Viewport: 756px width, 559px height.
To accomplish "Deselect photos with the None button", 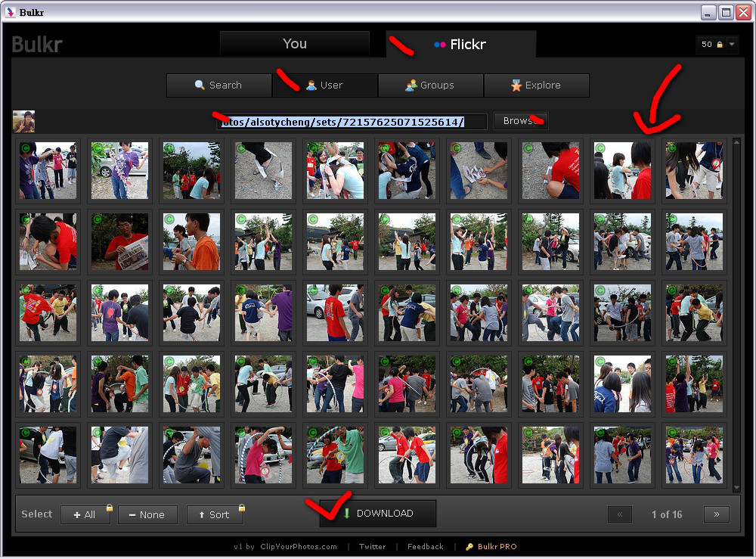I will click(147, 514).
